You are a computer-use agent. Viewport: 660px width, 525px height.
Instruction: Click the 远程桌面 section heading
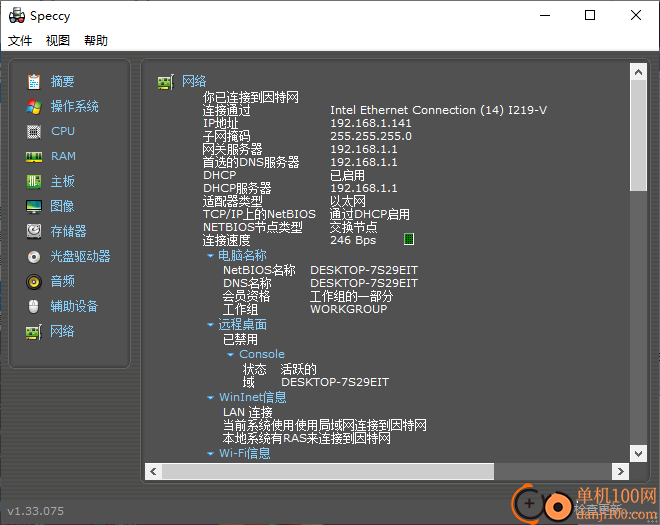point(242,325)
